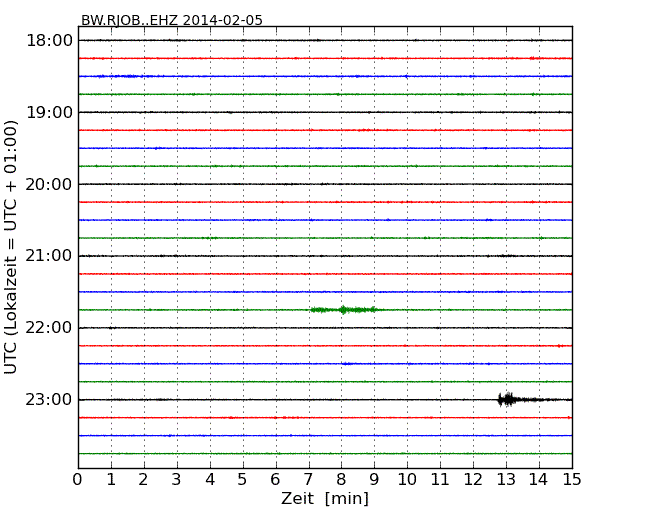Viewport: 650px width, 520px height.
Task: Click x-axis tick label 13
Action: point(506,480)
